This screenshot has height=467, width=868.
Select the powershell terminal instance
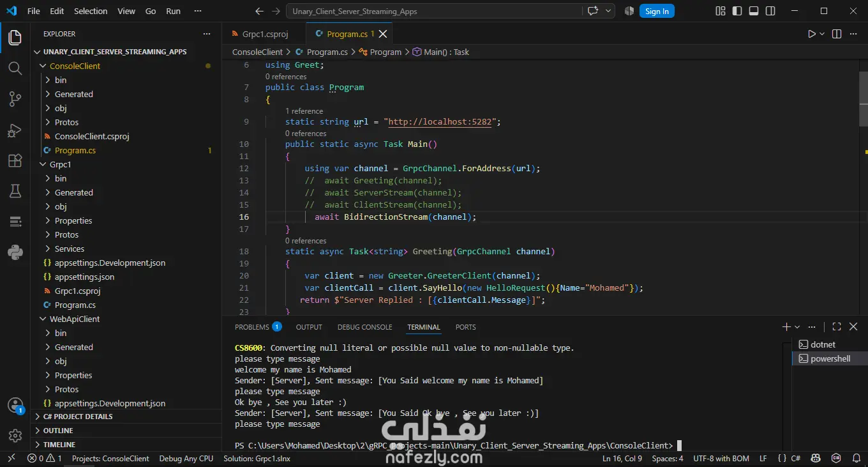[x=830, y=358]
